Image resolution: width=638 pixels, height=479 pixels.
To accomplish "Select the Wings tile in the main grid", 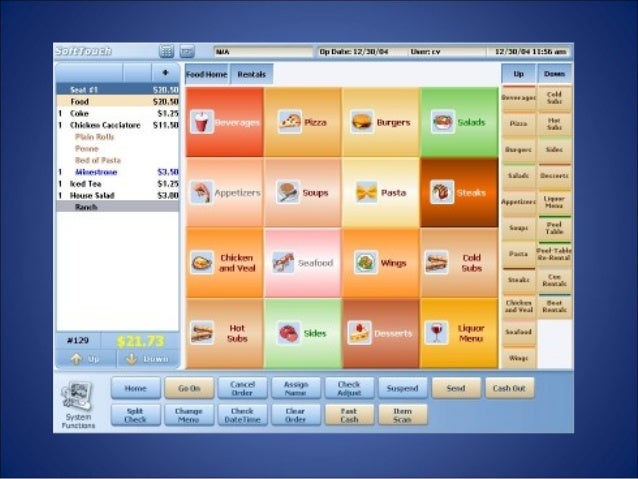I will point(381,263).
